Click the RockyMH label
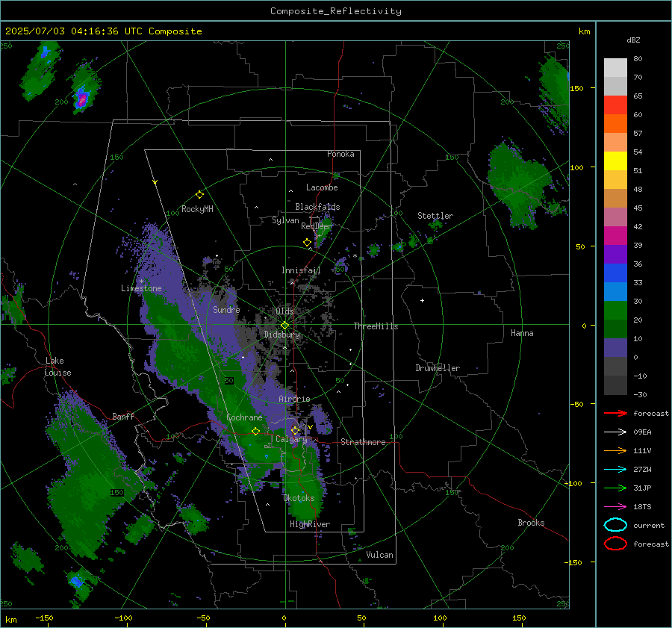The image size is (672, 628). click(197, 209)
